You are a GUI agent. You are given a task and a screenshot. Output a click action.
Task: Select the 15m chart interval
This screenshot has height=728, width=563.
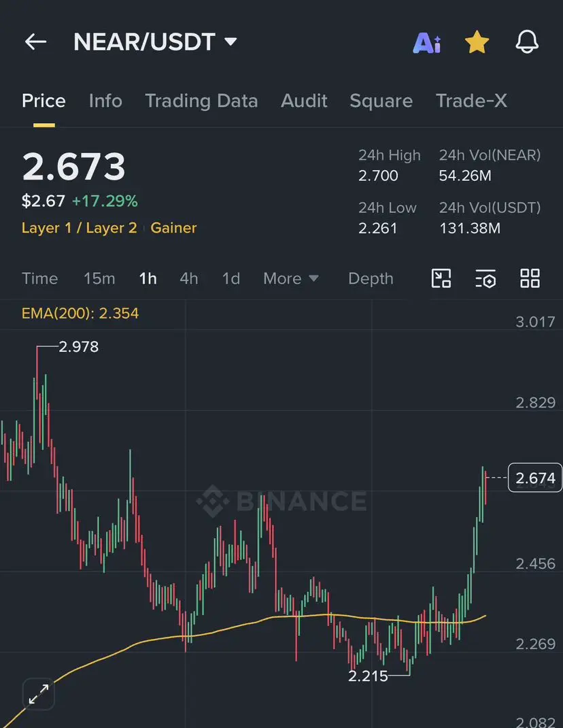coord(99,278)
